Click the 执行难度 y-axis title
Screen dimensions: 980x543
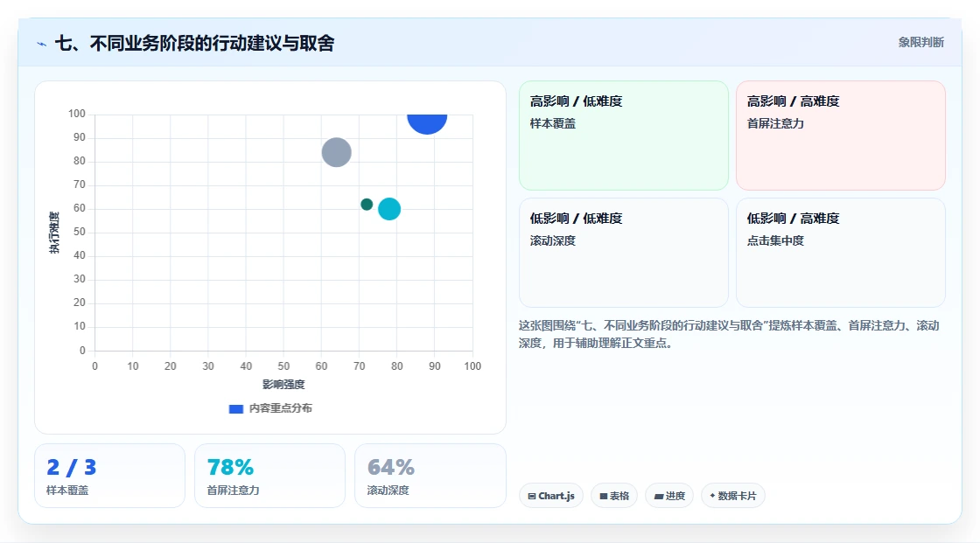coord(54,233)
